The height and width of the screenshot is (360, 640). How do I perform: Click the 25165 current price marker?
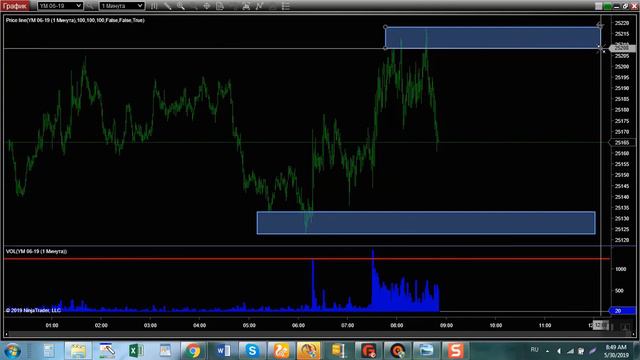point(622,142)
